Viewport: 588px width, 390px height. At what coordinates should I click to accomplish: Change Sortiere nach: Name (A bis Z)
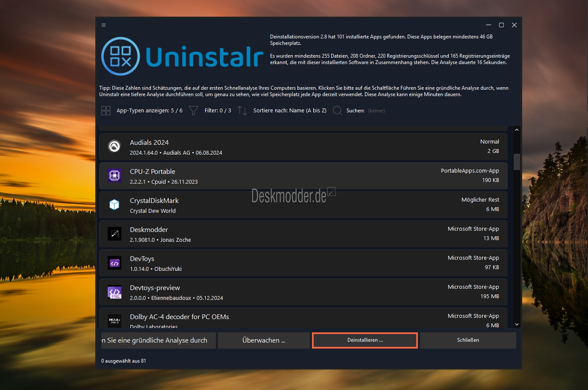pos(290,111)
